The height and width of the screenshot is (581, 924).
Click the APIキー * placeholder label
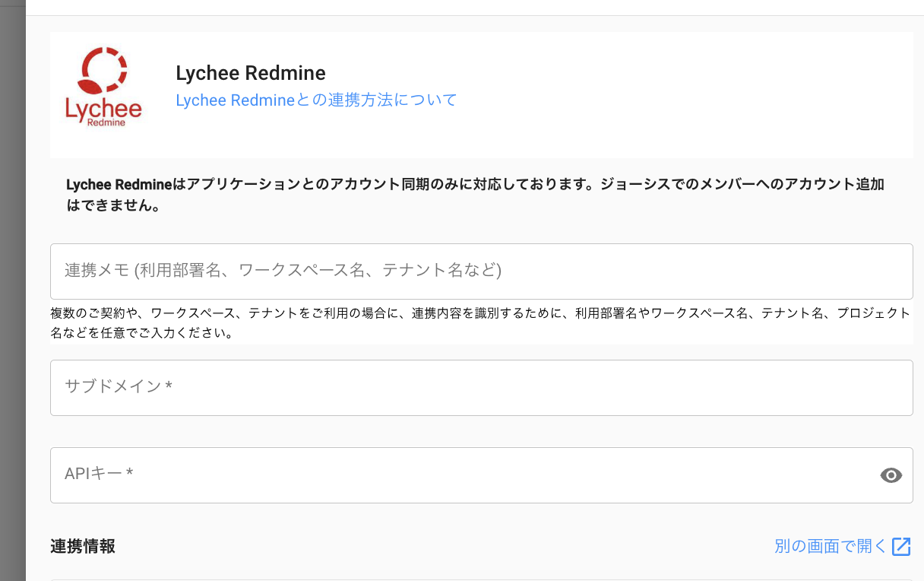click(99, 475)
